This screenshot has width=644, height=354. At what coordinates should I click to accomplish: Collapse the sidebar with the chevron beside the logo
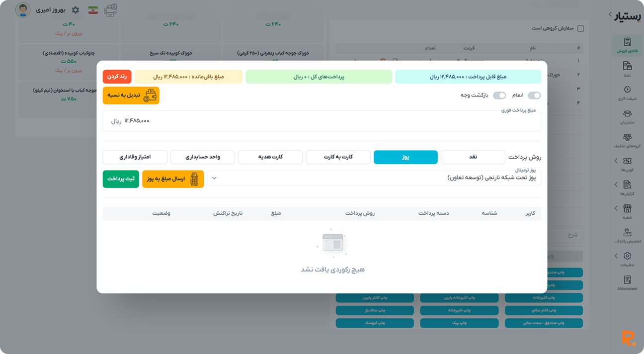point(610,14)
